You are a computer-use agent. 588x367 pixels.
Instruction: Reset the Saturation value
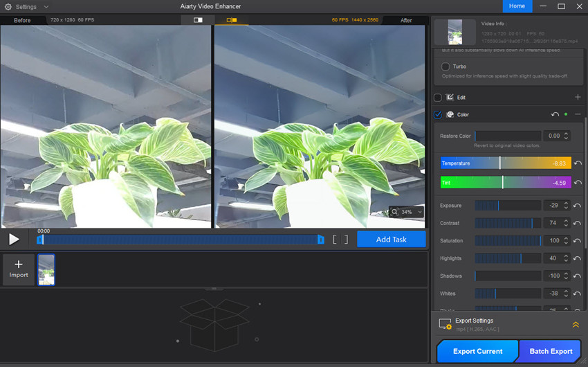coord(577,241)
